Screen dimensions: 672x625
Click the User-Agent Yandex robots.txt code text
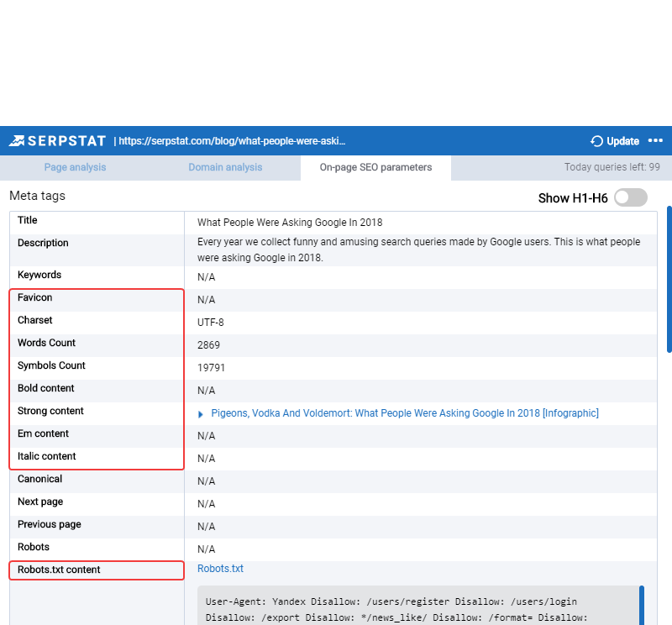click(396, 610)
